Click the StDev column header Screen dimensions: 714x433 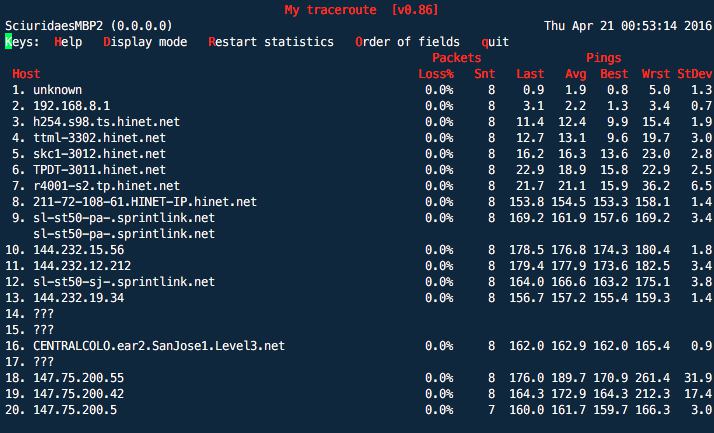point(694,74)
